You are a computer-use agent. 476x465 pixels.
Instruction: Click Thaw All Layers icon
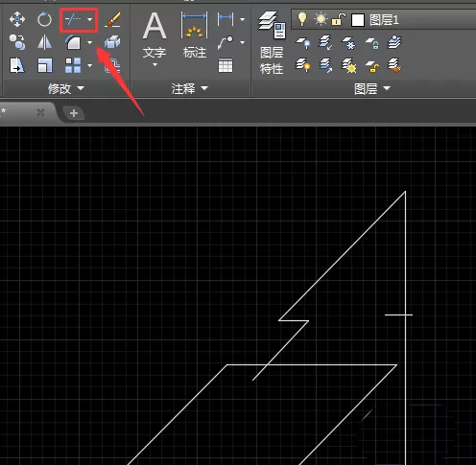pyautogui.click(x=349, y=65)
